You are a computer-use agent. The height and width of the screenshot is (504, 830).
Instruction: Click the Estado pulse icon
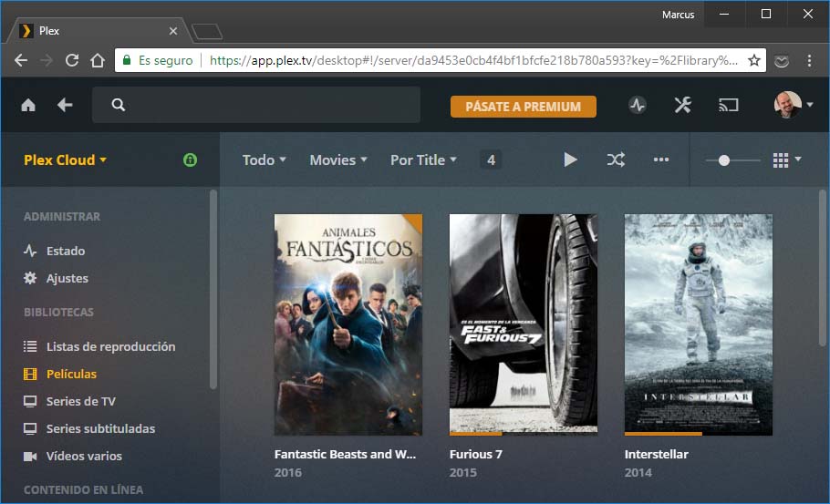coord(30,250)
